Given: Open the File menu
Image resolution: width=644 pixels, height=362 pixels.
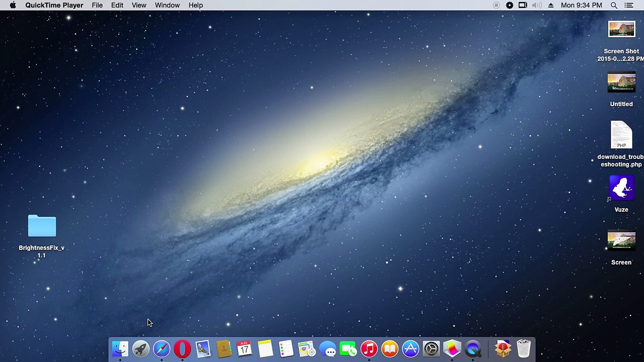Looking at the screenshot, I should click(97, 5).
